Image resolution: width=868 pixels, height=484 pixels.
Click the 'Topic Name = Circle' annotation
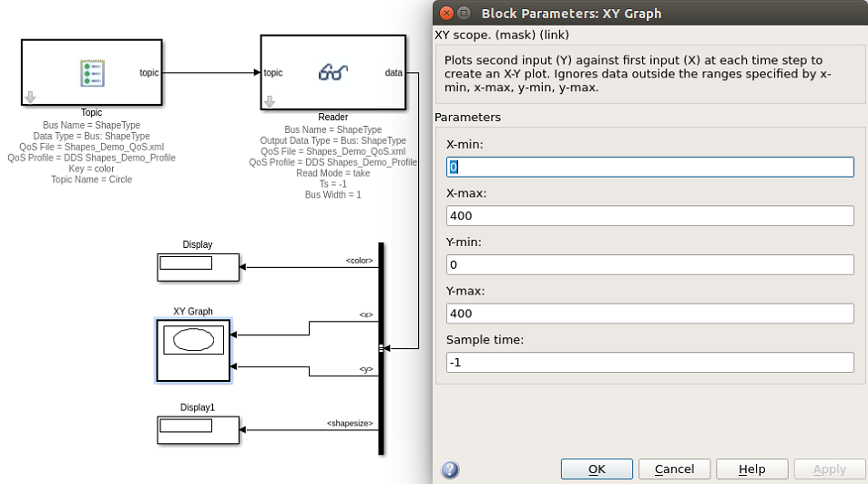[91, 180]
